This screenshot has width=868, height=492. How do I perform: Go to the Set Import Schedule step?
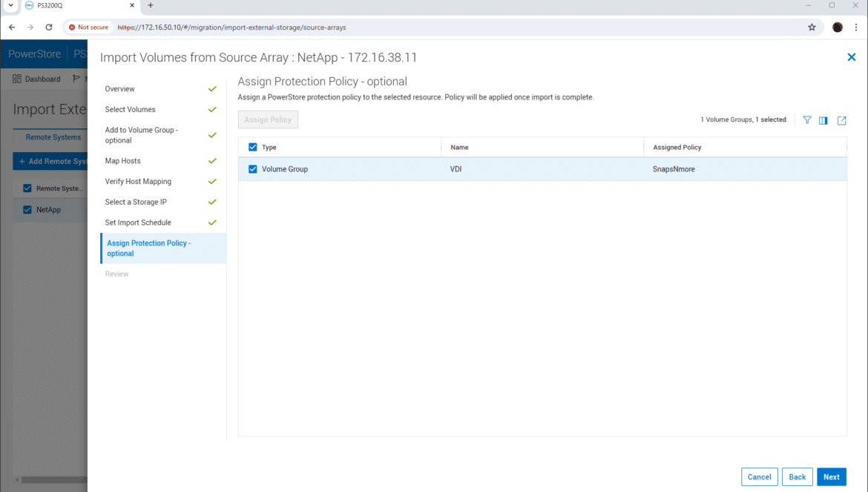138,223
